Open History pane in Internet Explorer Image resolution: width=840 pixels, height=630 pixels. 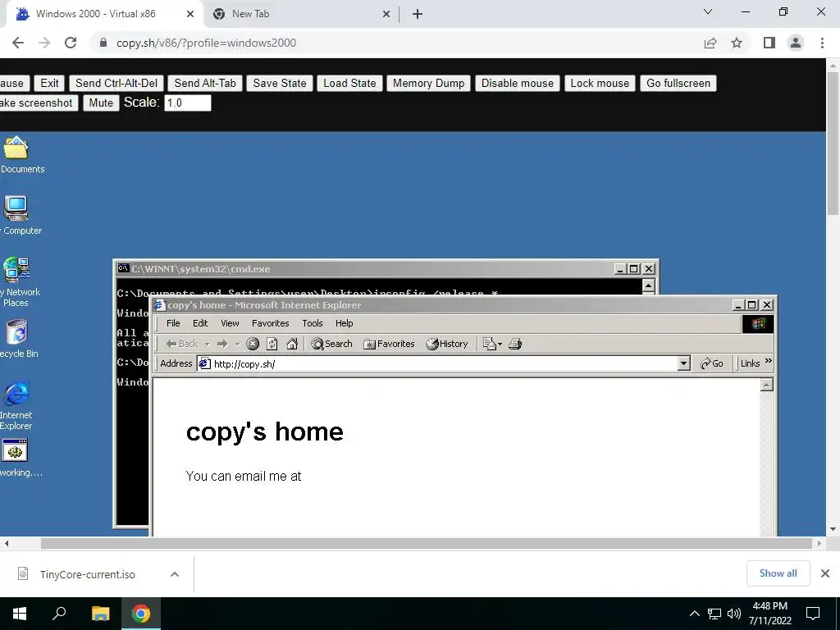447,344
